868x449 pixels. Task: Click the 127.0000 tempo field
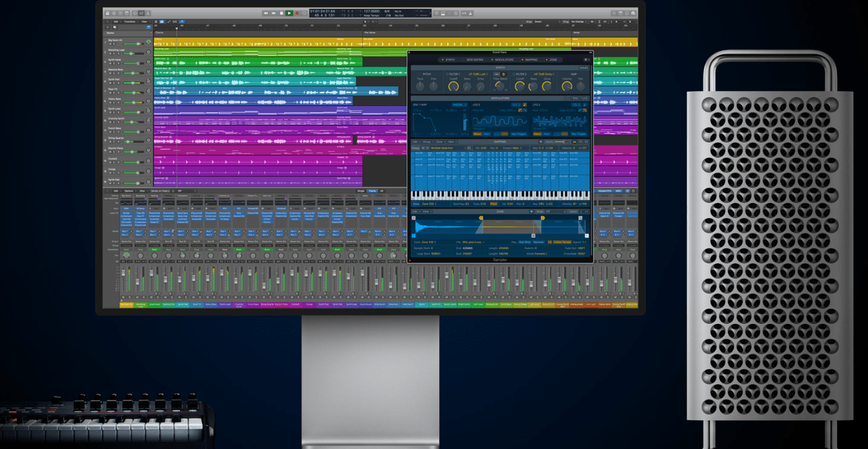(371, 11)
